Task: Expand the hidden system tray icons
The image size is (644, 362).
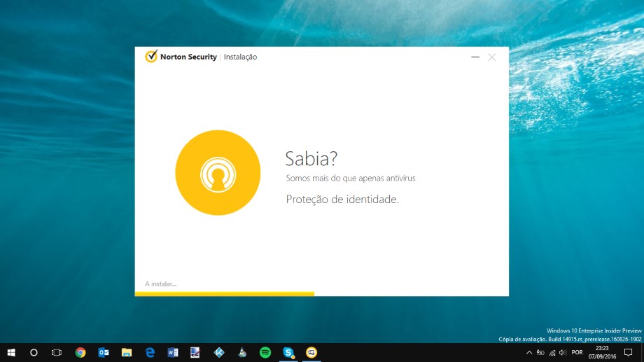Action: pos(529,352)
